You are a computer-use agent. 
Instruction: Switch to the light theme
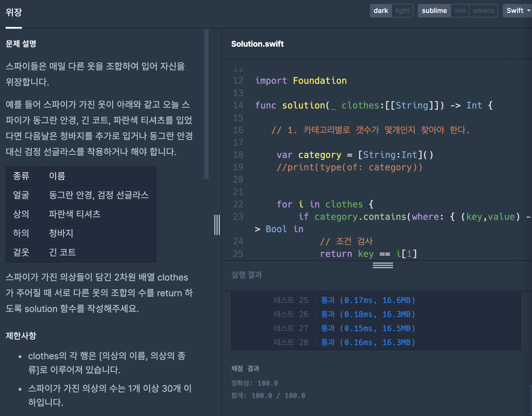click(x=402, y=11)
